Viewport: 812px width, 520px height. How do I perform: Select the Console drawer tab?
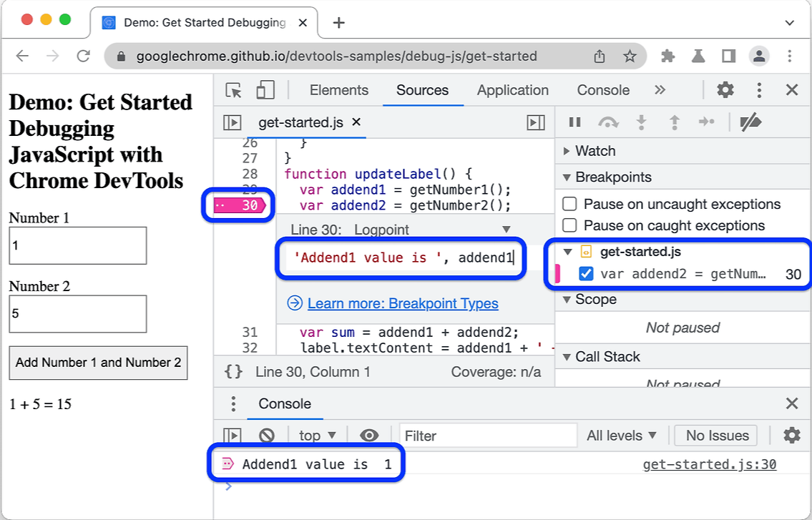click(285, 403)
